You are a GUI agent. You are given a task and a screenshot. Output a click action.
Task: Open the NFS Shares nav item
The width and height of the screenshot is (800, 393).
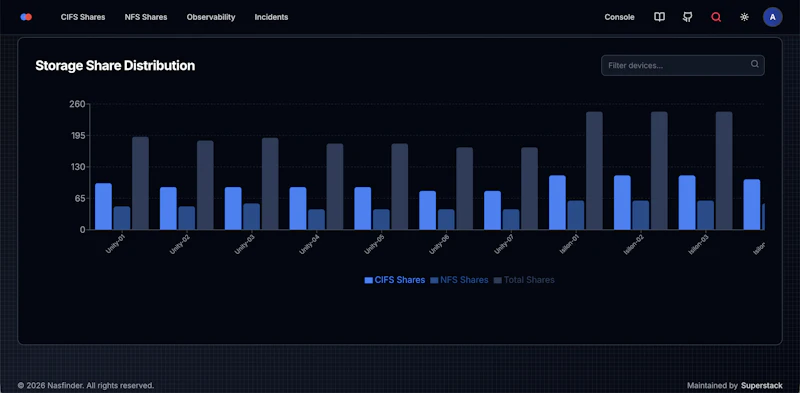point(146,17)
